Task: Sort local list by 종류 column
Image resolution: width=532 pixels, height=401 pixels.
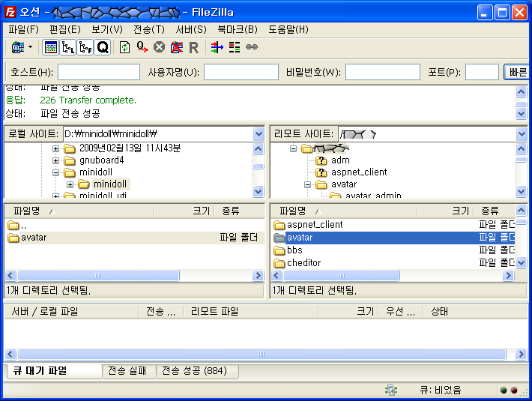Action: [x=239, y=211]
